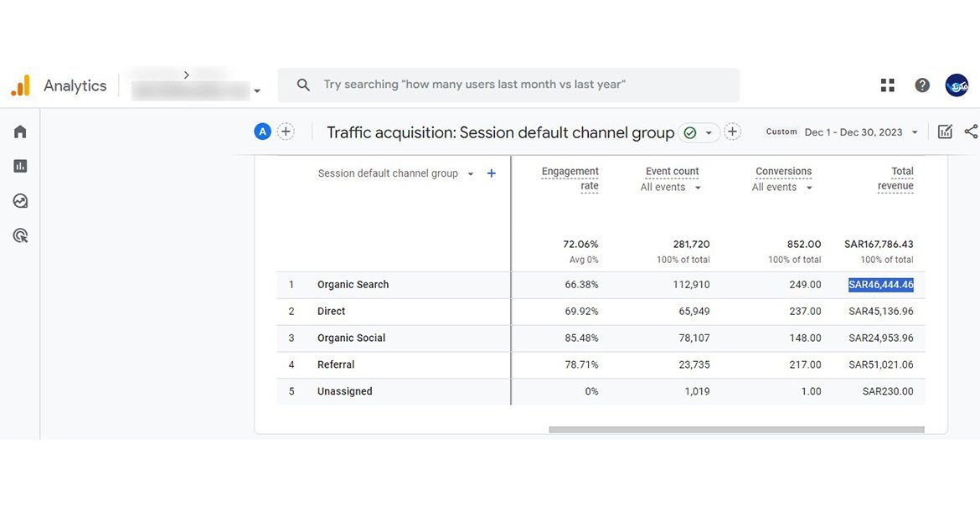Click the All Users segment badge A
The width and height of the screenshot is (980, 506).
point(263,132)
